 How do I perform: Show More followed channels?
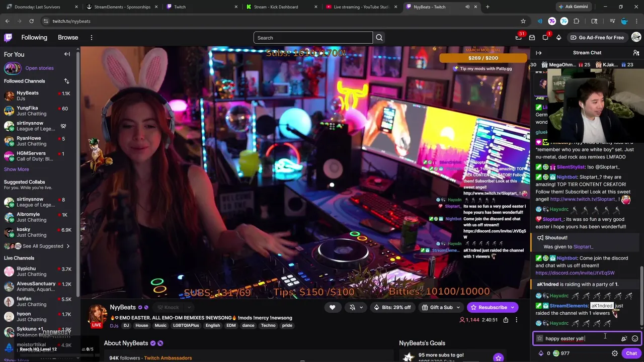click(17, 169)
